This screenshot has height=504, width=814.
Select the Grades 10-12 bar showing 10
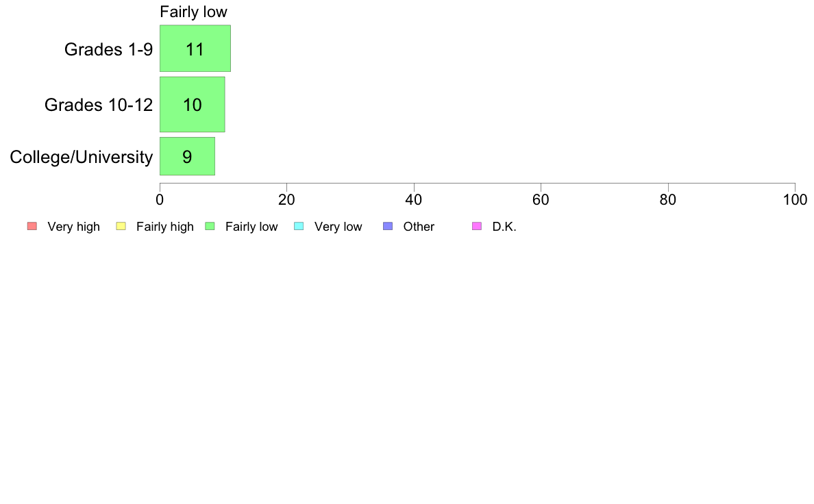[192, 104]
